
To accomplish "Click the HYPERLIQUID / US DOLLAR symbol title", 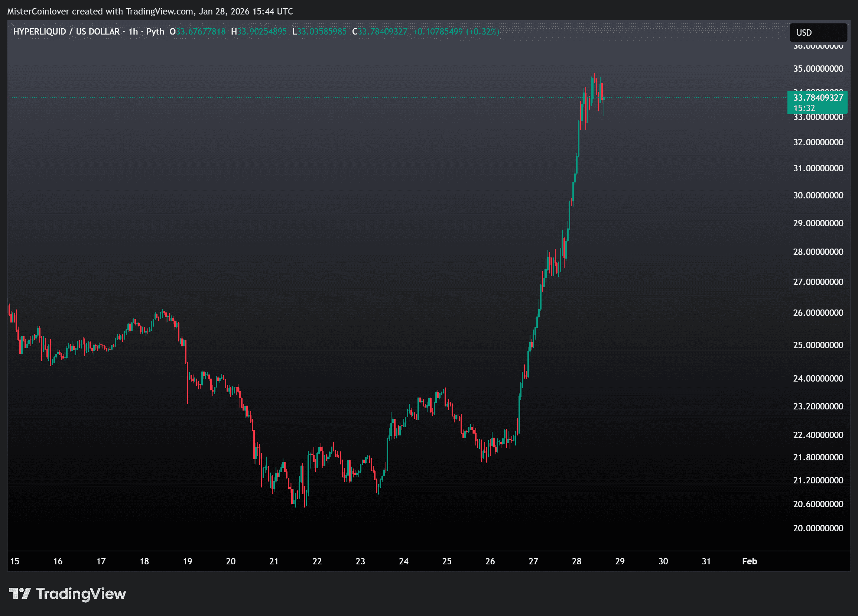I will click(66, 32).
